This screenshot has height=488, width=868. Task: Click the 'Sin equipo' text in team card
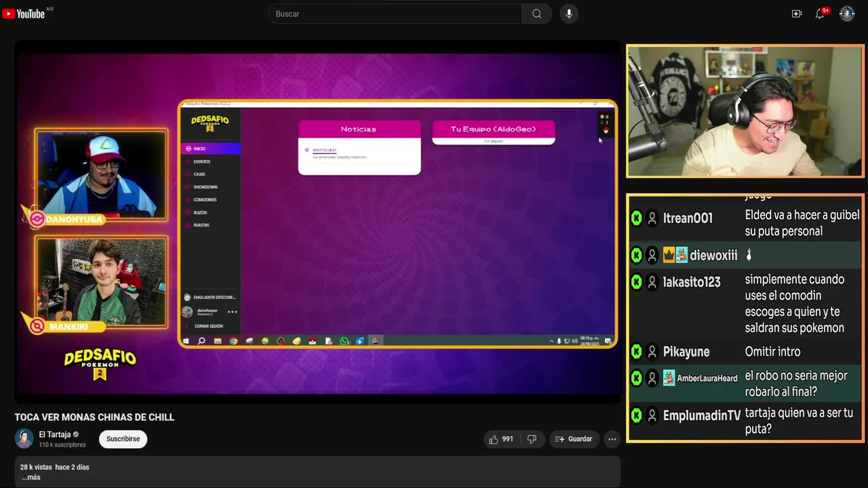(x=493, y=141)
